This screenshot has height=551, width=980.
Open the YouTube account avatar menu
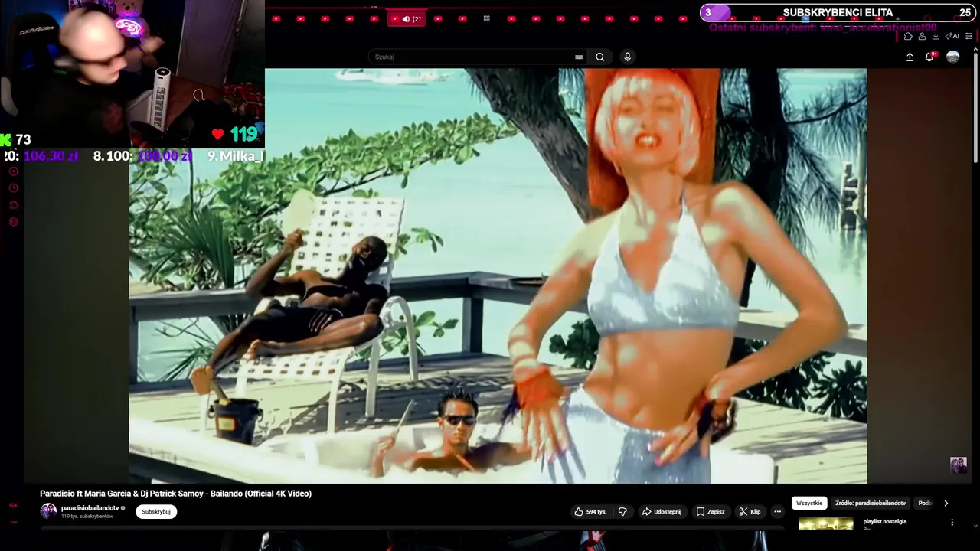click(952, 57)
